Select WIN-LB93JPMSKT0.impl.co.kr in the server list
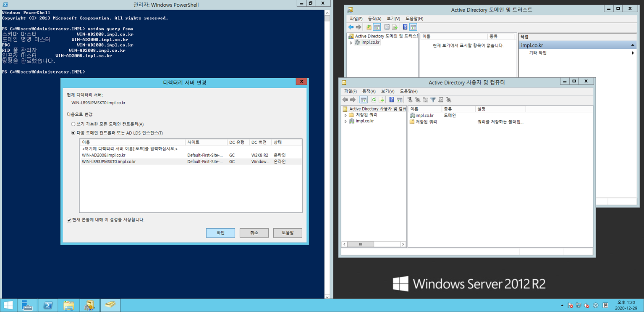Image resolution: width=644 pixels, height=312 pixels. point(191,161)
